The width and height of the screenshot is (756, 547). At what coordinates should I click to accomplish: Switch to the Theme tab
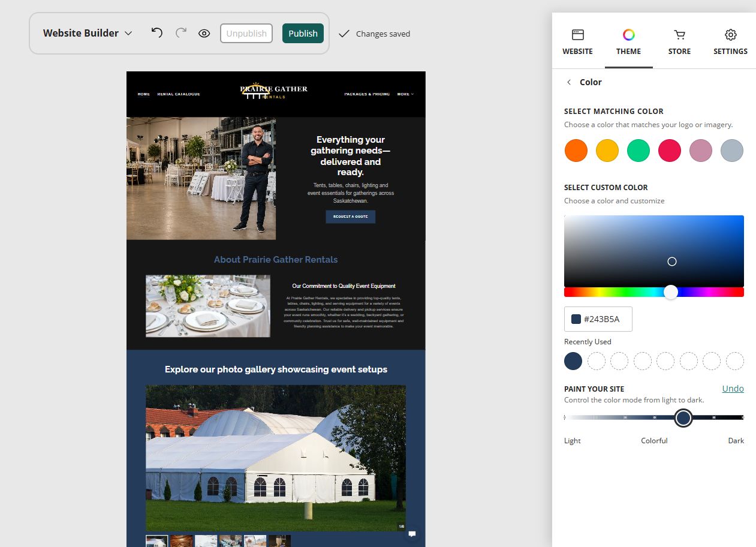point(628,43)
